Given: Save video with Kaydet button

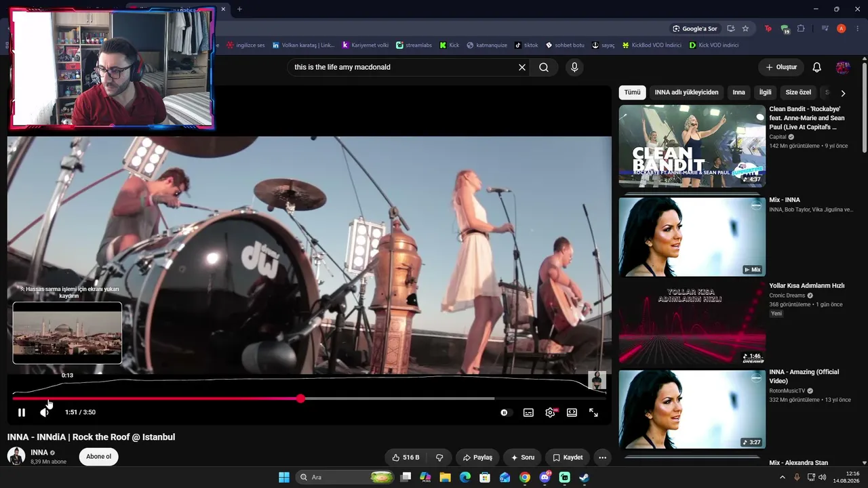Looking at the screenshot, I should pos(568,457).
